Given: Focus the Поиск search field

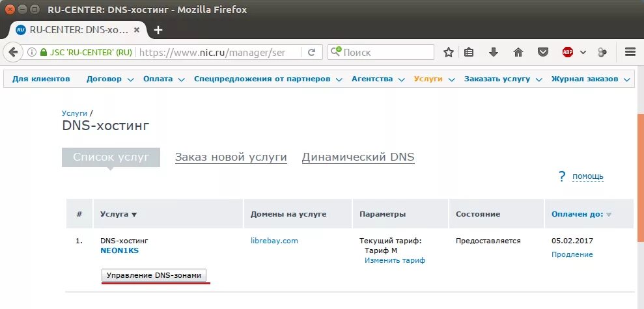Looking at the screenshot, I should [381, 52].
